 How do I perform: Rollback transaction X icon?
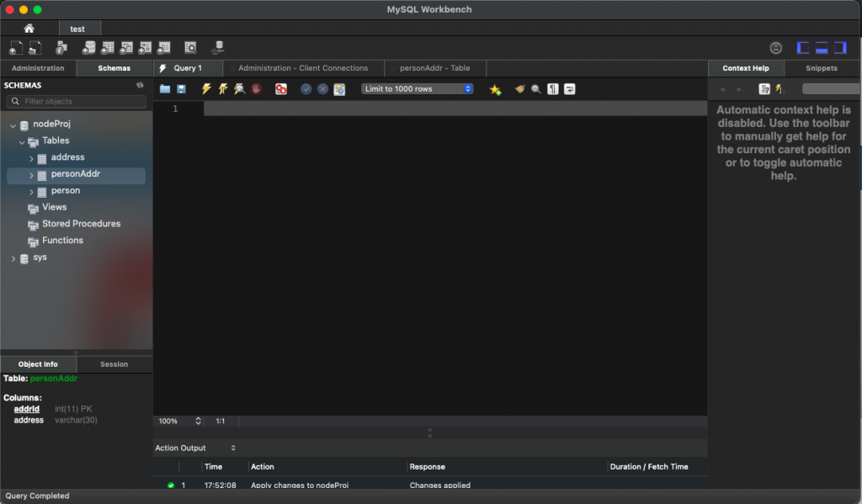pyautogui.click(x=322, y=89)
